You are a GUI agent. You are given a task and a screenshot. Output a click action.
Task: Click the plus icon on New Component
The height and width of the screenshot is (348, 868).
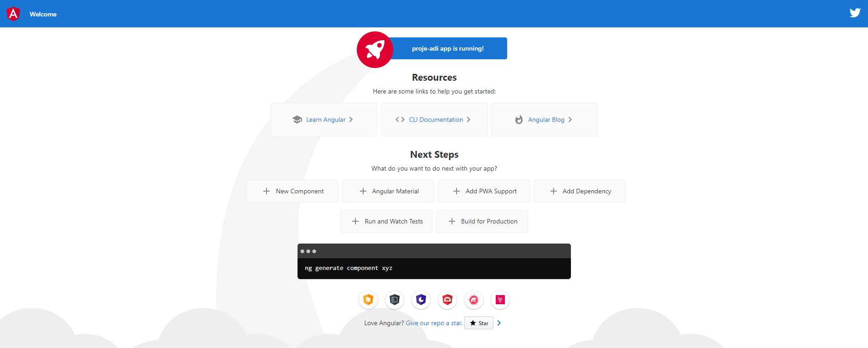(267, 191)
